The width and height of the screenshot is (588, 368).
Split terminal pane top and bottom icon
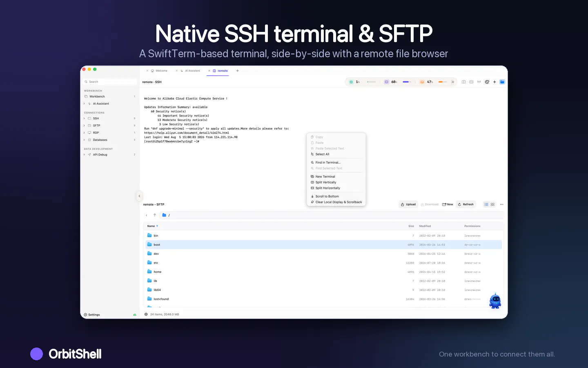(x=471, y=82)
